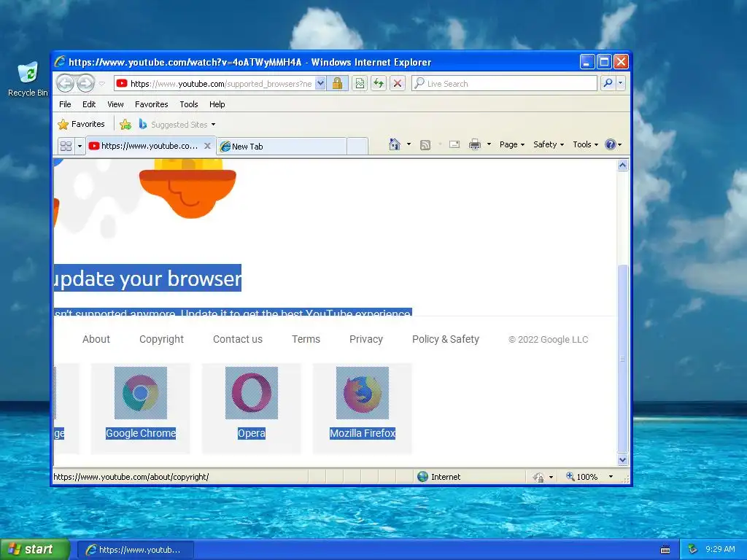Click the Mozilla Firefox logo icon
Image resolution: width=747 pixels, height=560 pixels.
tap(363, 393)
